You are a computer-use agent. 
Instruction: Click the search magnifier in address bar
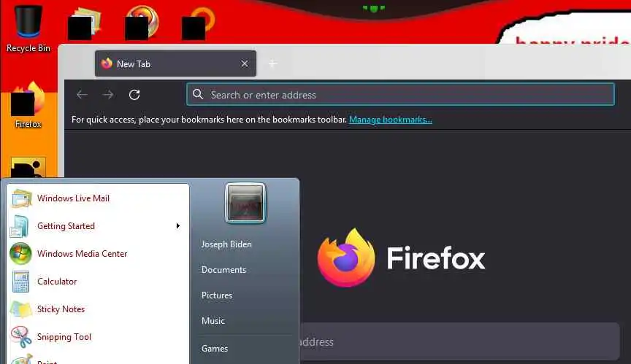(x=198, y=94)
